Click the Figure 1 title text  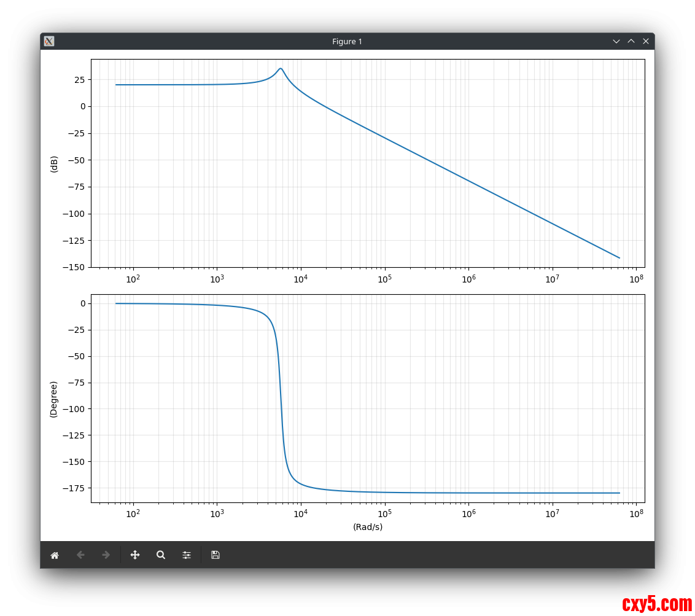click(347, 41)
